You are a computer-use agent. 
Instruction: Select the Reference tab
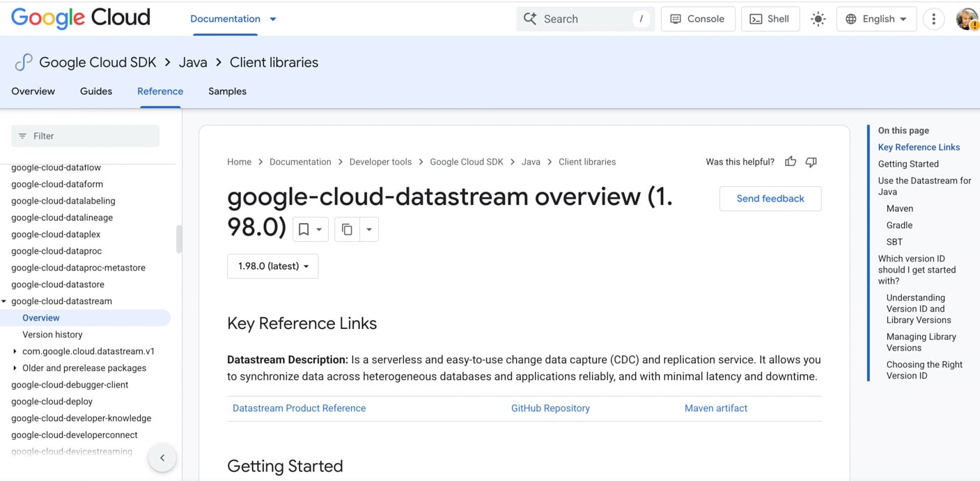(160, 91)
